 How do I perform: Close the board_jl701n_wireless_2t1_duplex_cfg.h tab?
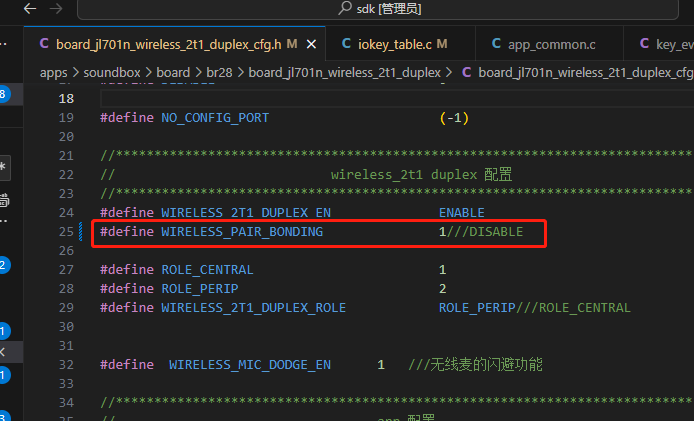click(x=311, y=44)
